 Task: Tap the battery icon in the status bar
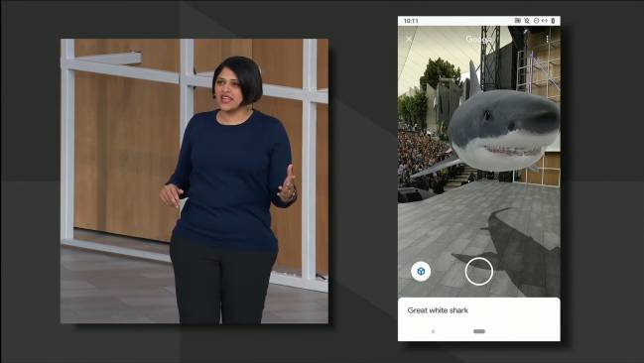coord(554,21)
